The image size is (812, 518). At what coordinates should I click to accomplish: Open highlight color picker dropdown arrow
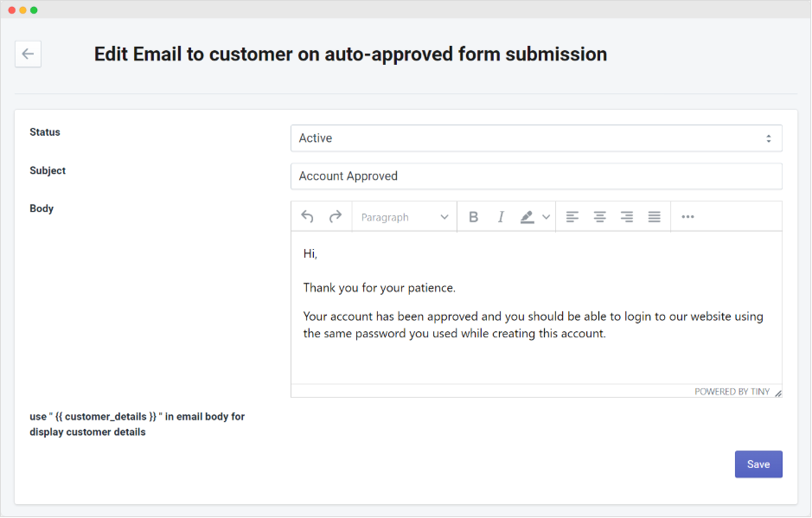click(x=547, y=217)
